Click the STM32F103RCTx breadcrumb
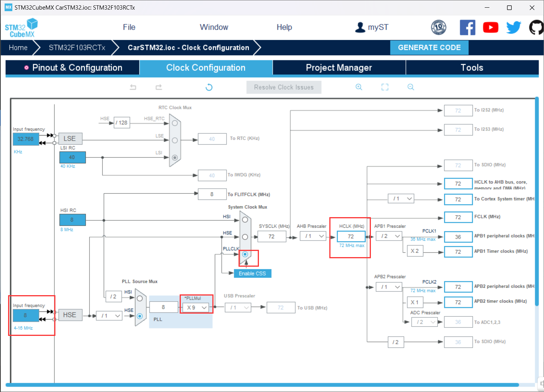 tap(77, 48)
